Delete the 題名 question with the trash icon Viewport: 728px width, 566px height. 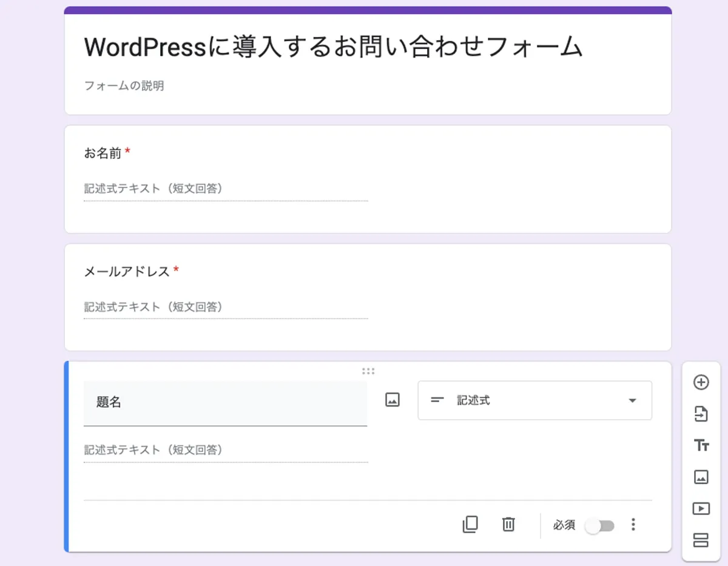coord(508,524)
